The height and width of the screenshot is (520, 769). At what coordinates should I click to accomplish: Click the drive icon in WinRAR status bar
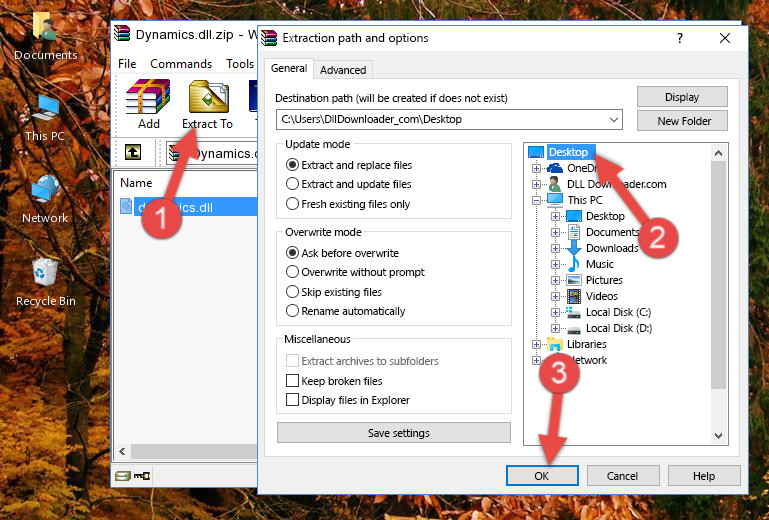pos(123,475)
